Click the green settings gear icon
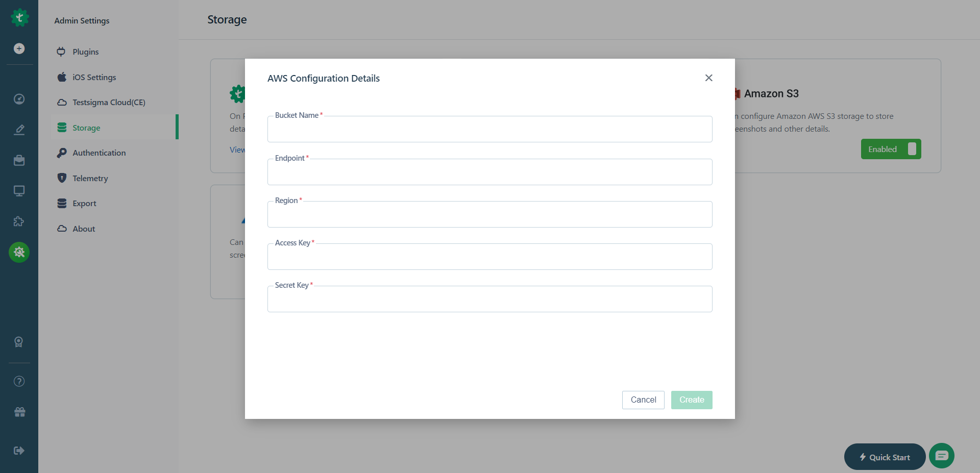 19,252
